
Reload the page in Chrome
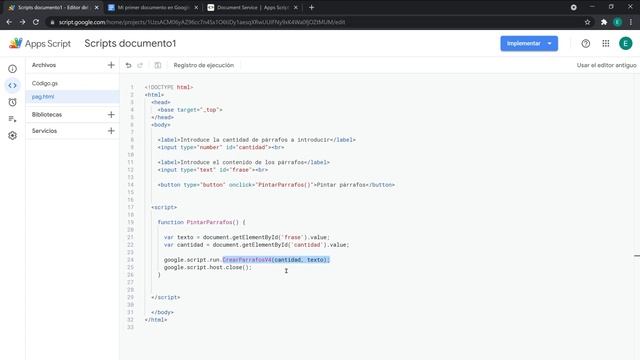pos(36,22)
